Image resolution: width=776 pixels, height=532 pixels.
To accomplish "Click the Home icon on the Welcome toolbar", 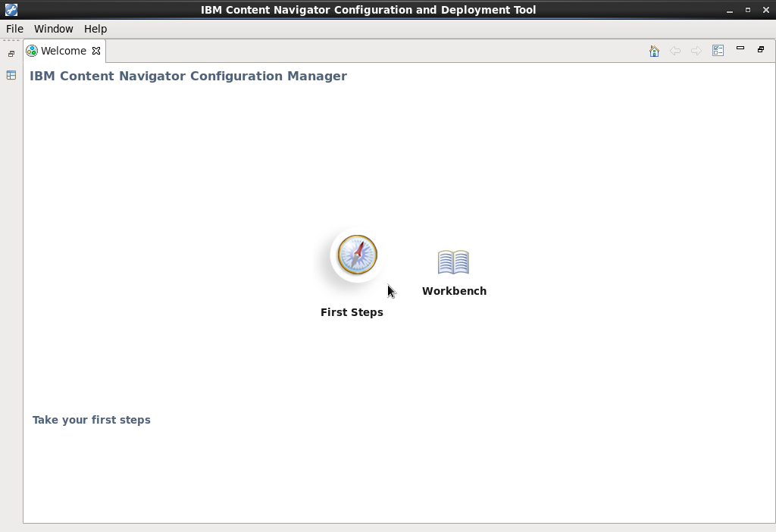I will tap(653, 50).
